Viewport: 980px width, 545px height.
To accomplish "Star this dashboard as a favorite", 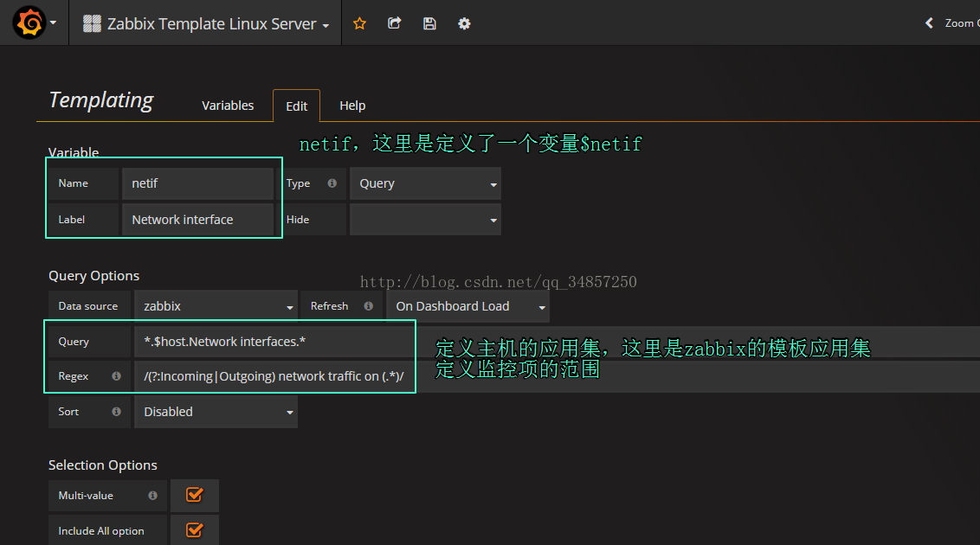I will coord(359,23).
